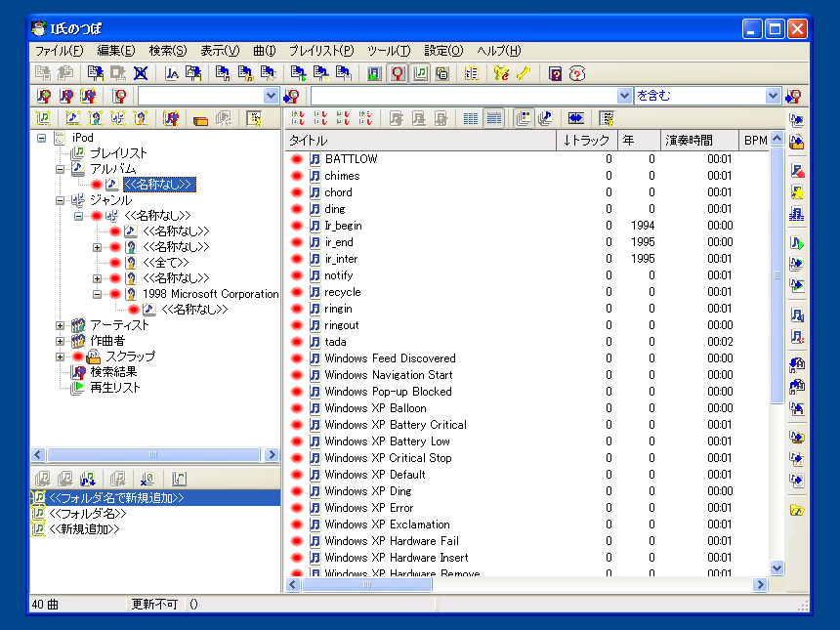The image size is (840, 630).
Task: Sort by the 年 column header
Action: click(639, 141)
